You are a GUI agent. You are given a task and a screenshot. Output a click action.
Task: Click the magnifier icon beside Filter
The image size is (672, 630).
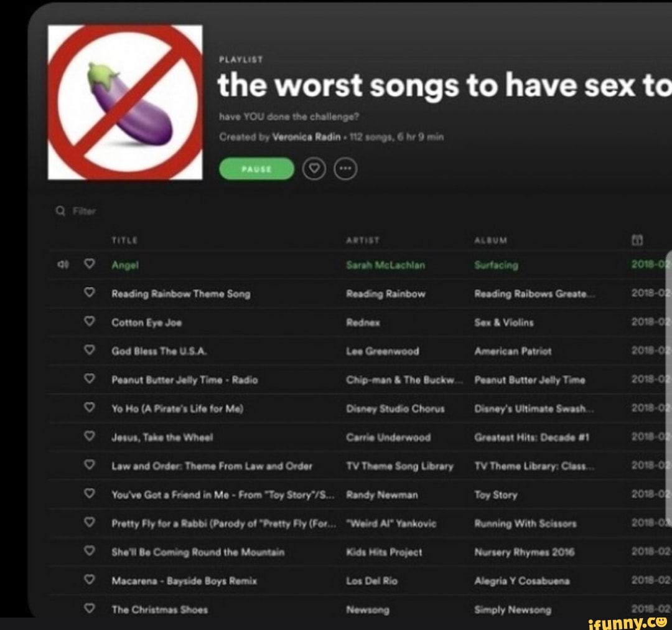[60, 210]
